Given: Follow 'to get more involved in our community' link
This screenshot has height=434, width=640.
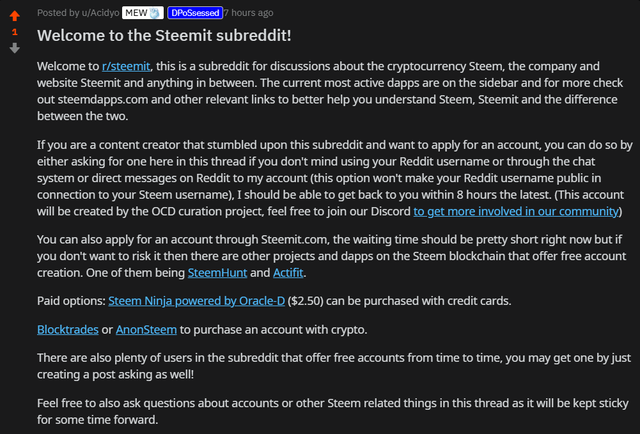Looking at the screenshot, I should [x=516, y=212].
